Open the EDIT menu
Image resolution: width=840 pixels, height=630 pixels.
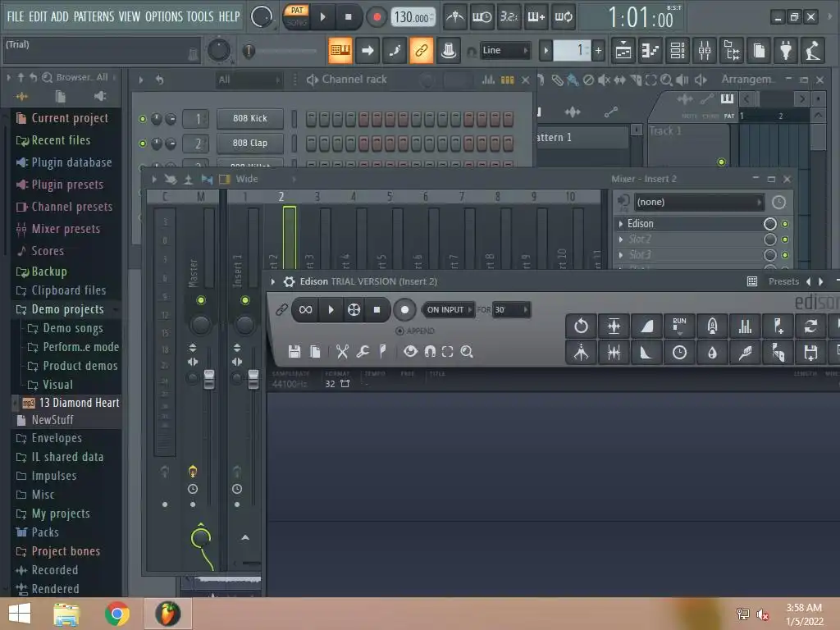point(38,16)
